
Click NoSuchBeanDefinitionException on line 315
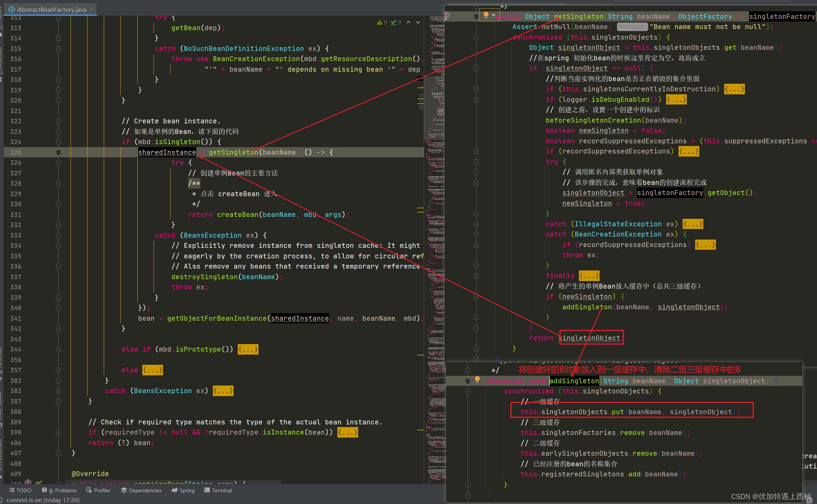click(x=244, y=49)
